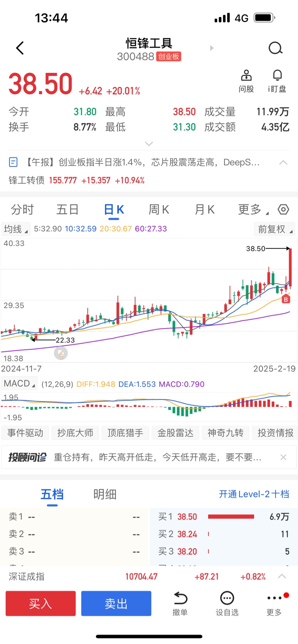Viewport: 298px width, 644px height.
Task: Tap the gray round marker below chart
Action: 61,353
